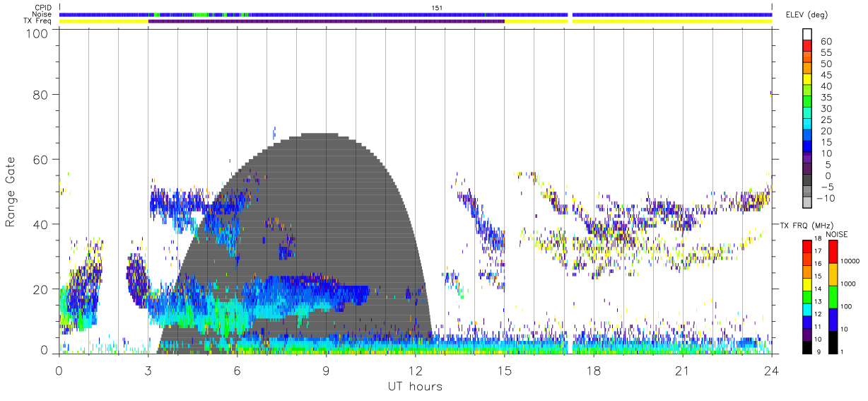The image size is (868, 401).
Task: Click the '24' tick on the UT hours axis
Action: [x=771, y=369]
